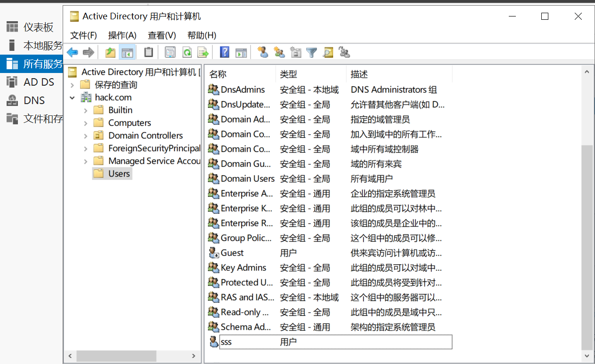Open filter options funnel icon
This screenshot has width=595, height=364.
point(311,52)
